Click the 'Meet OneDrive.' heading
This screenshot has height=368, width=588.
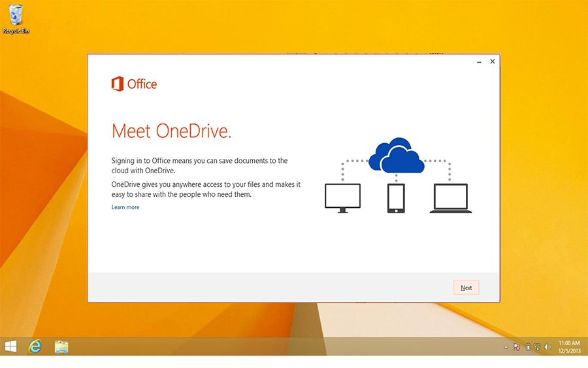click(171, 131)
